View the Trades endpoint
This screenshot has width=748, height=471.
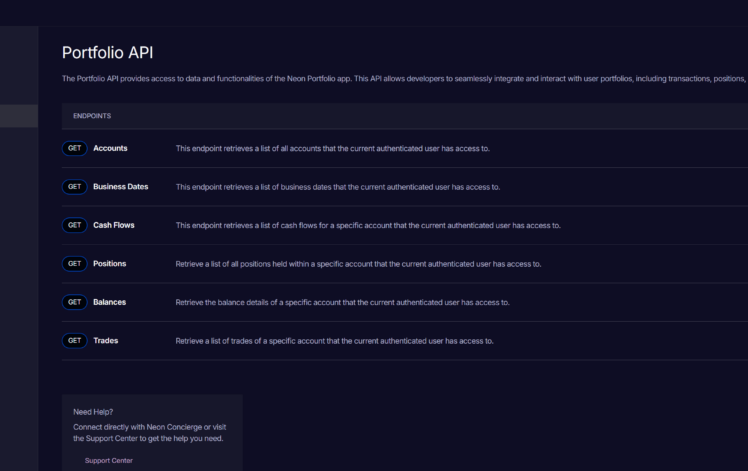coord(106,341)
